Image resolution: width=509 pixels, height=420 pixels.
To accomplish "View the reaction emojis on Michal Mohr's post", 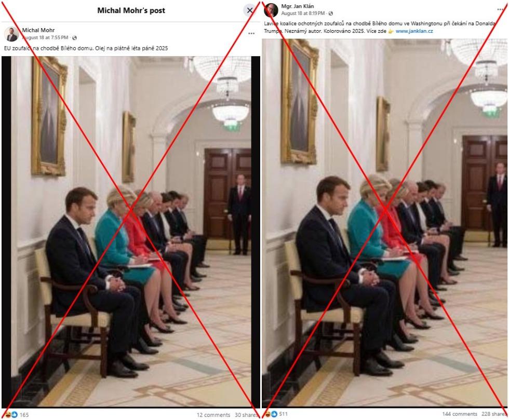I will [x=10, y=414].
